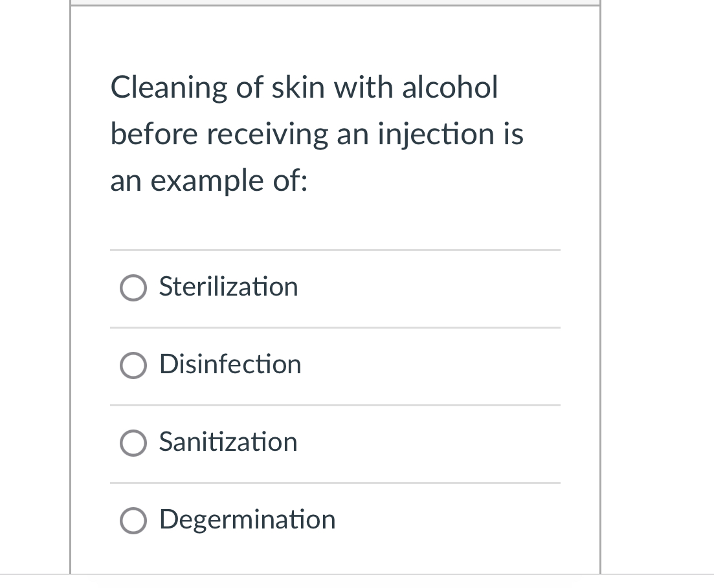Click the radio circle before Sanitization

pos(133,443)
